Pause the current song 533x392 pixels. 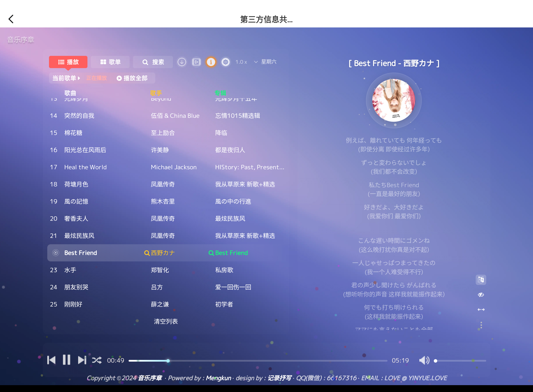click(66, 360)
